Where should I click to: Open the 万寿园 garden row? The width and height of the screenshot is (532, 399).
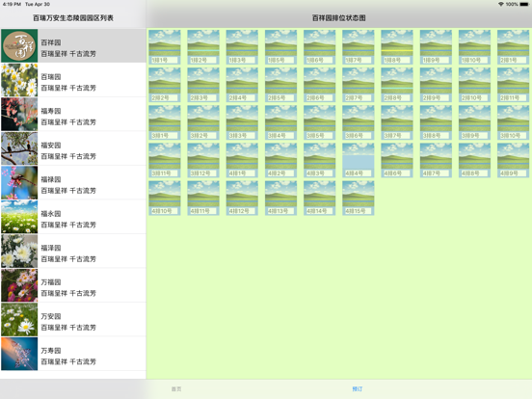tap(73, 354)
